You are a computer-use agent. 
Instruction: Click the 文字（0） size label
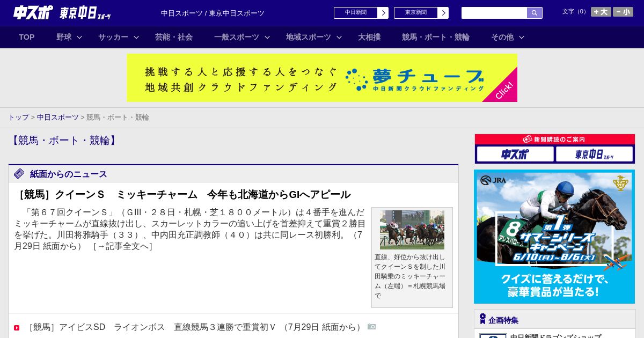(x=575, y=11)
